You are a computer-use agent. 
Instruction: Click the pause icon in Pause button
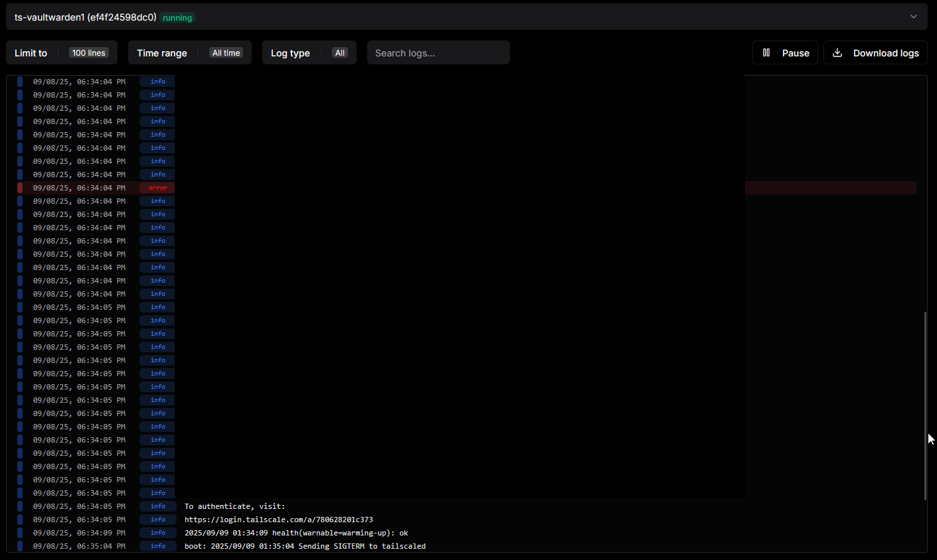[766, 52]
